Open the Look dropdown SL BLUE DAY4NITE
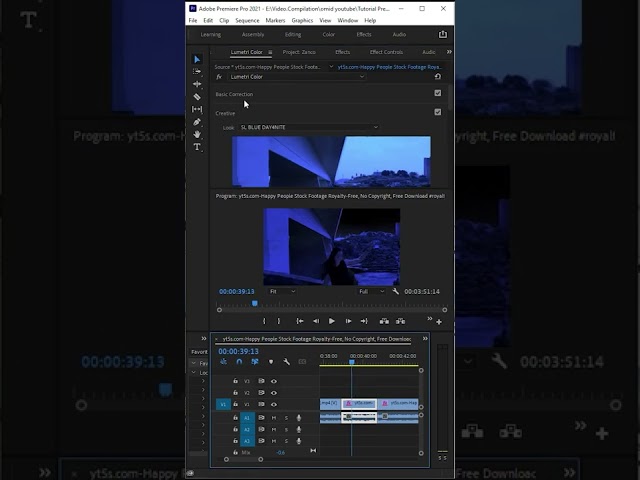Screen dimensions: 640x480 [x=309, y=127]
